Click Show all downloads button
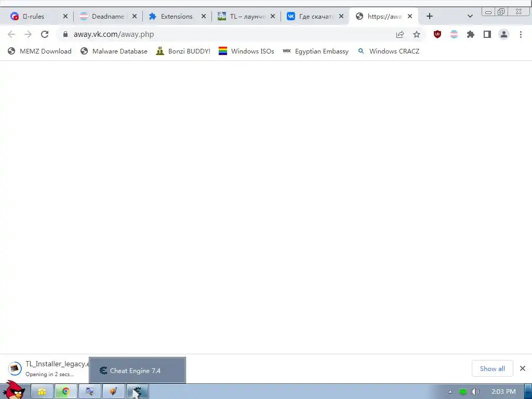The image size is (532, 399). (x=493, y=368)
